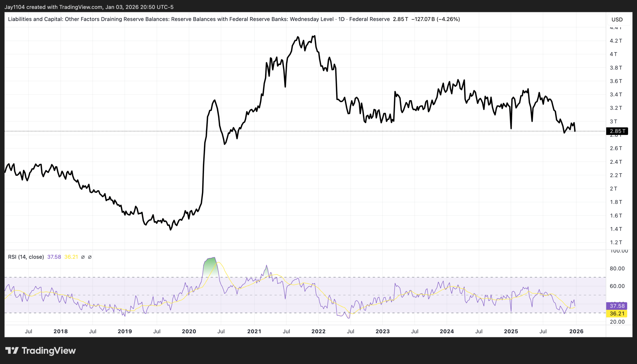Click the Jay1104 created with TradingView.com header

[89, 7]
